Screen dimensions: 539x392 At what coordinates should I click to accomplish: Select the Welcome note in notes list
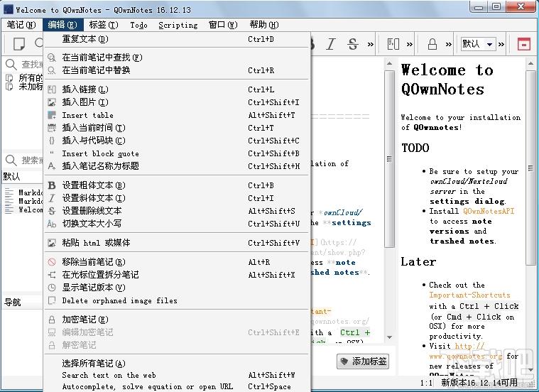24,209
